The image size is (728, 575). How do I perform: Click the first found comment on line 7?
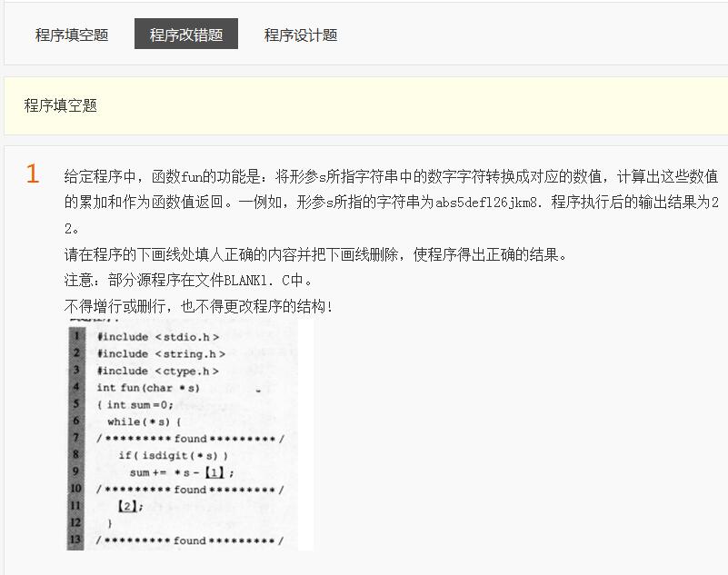pos(190,439)
